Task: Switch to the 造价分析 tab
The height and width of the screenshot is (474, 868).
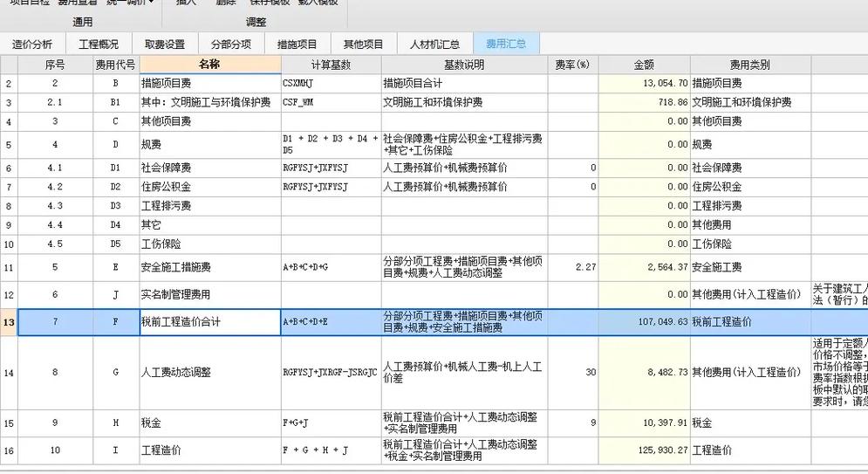Action: pos(32,44)
